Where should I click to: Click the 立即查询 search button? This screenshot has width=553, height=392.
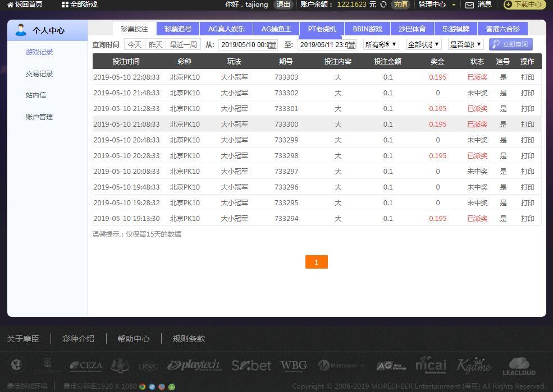click(x=510, y=44)
